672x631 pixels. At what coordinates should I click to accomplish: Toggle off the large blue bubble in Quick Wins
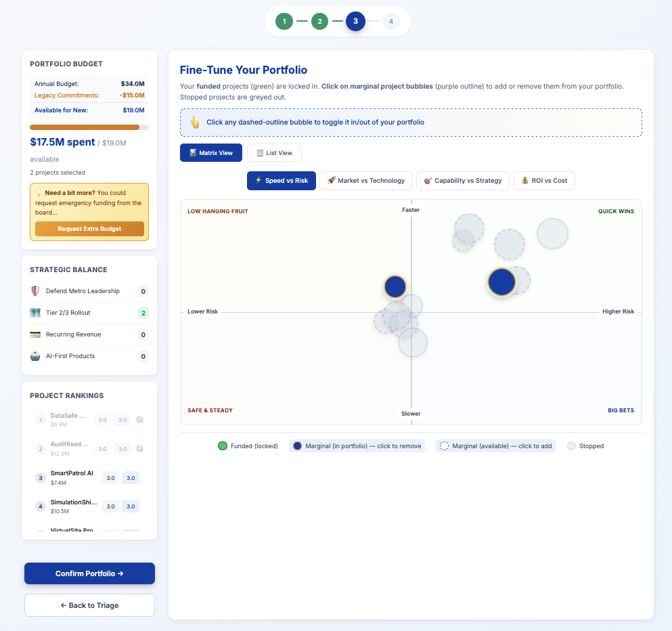[501, 282]
